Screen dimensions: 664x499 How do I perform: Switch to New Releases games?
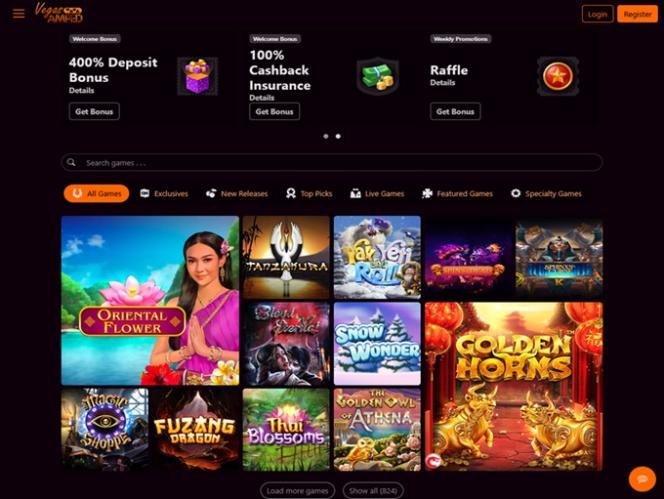tap(237, 194)
